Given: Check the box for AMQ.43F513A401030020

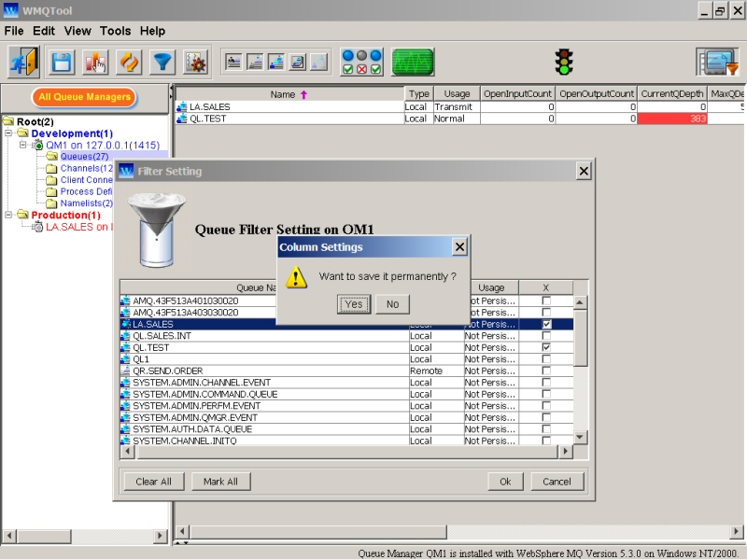Looking at the screenshot, I should tap(546, 301).
